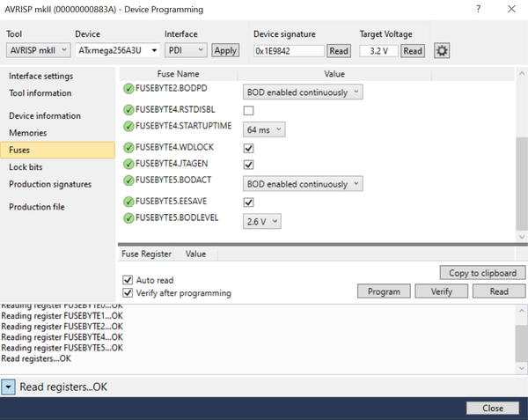
Task: Click Read next to Target Voltage
Action: click(413, 51)
